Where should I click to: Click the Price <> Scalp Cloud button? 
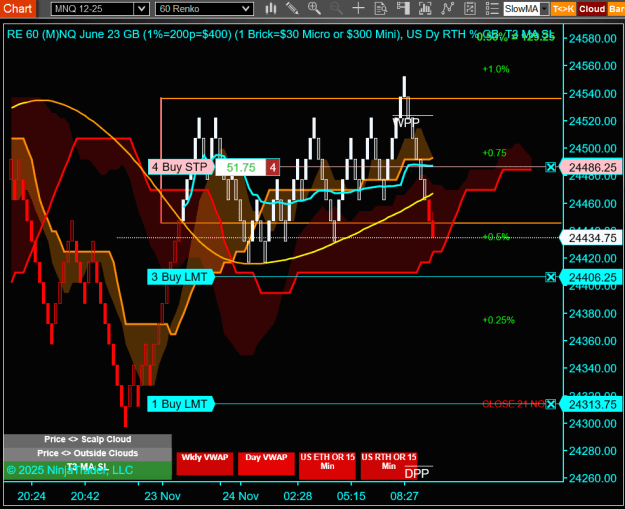88,439
